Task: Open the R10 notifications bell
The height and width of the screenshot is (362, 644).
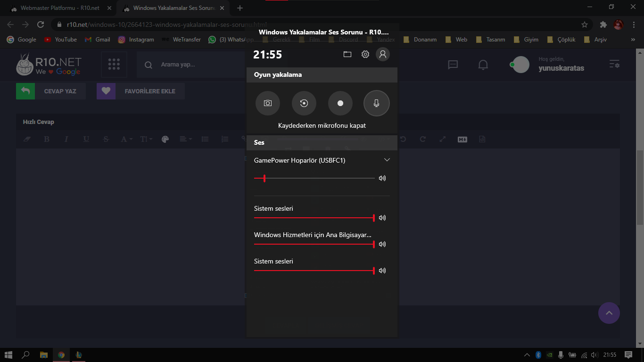Action: (x=483, y=65)
